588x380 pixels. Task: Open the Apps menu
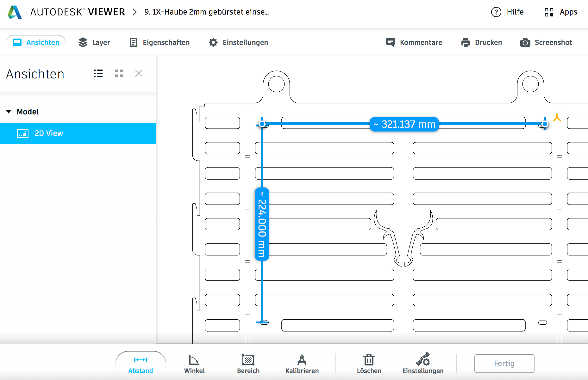point(561,12)
